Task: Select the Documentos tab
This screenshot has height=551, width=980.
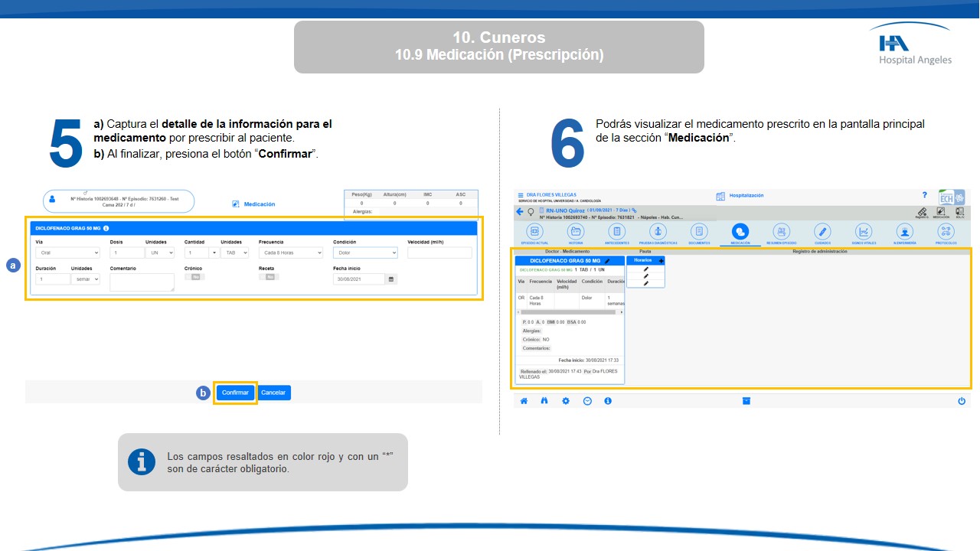Action: click(x=699, y=232)
